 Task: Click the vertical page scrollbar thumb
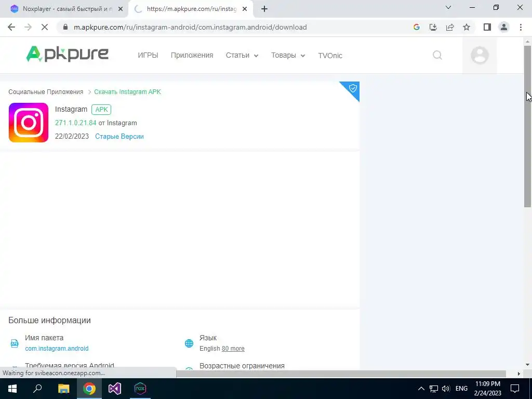click(x=528, y=126)
